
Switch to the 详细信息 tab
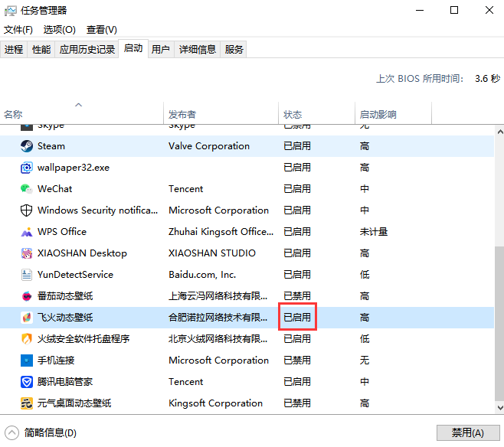pyautogui.click(x=198, y=50)
